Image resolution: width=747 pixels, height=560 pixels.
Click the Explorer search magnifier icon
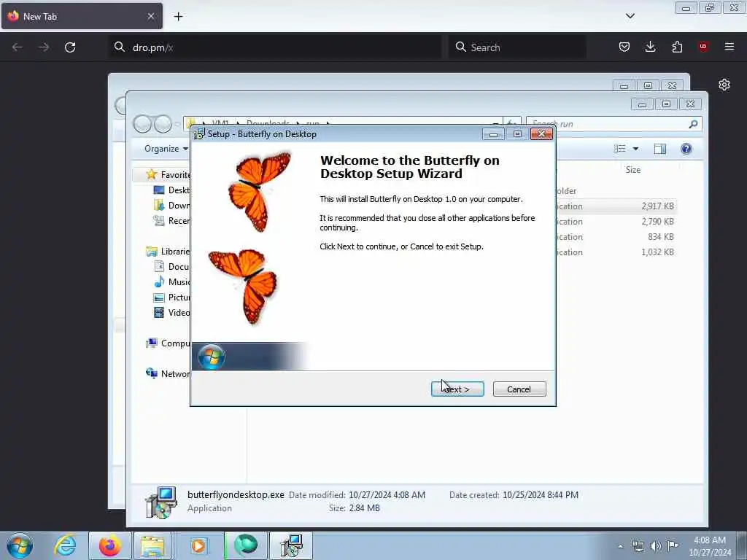693,124
